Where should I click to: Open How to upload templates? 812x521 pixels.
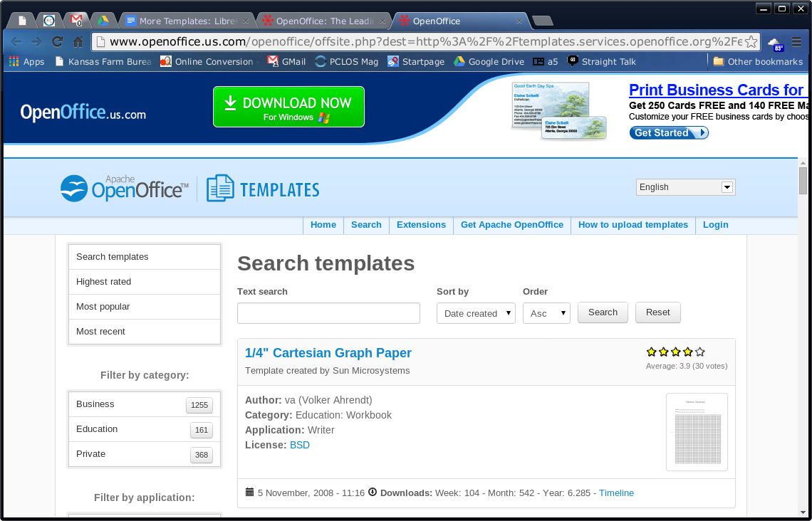coord(633,225)
